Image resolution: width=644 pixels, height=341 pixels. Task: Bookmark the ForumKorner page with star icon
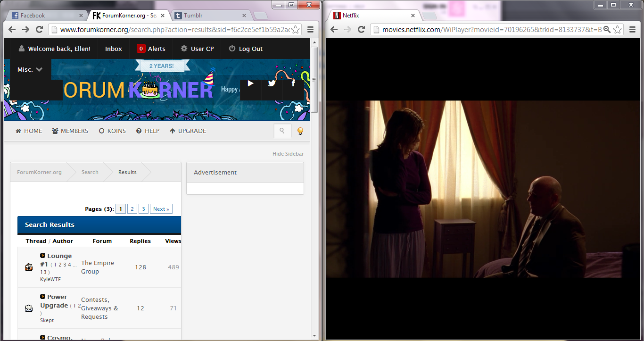[x=295, y=30]
